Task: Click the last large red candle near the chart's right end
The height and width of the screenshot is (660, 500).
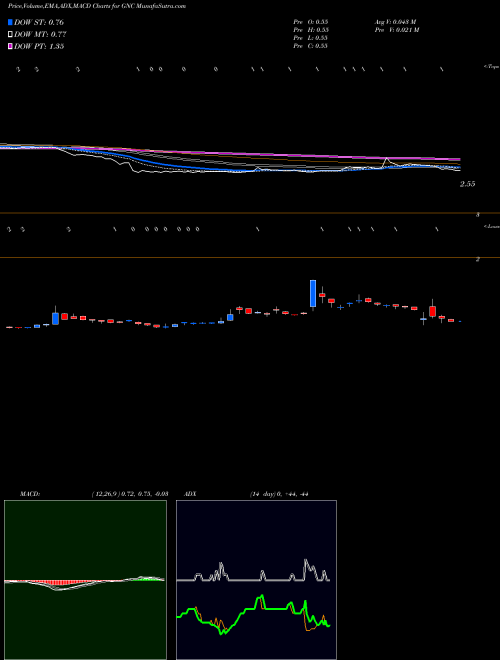Action: (432, 311)
